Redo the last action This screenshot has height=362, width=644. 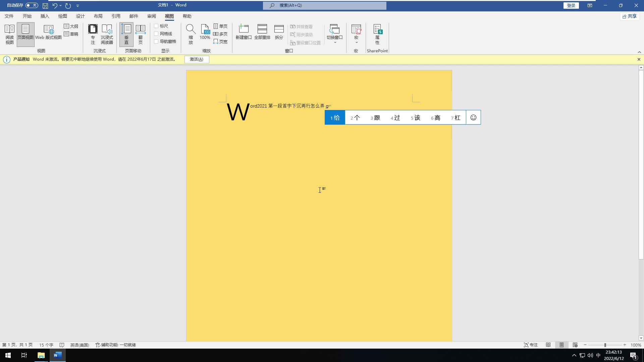[x=68, y=6]
